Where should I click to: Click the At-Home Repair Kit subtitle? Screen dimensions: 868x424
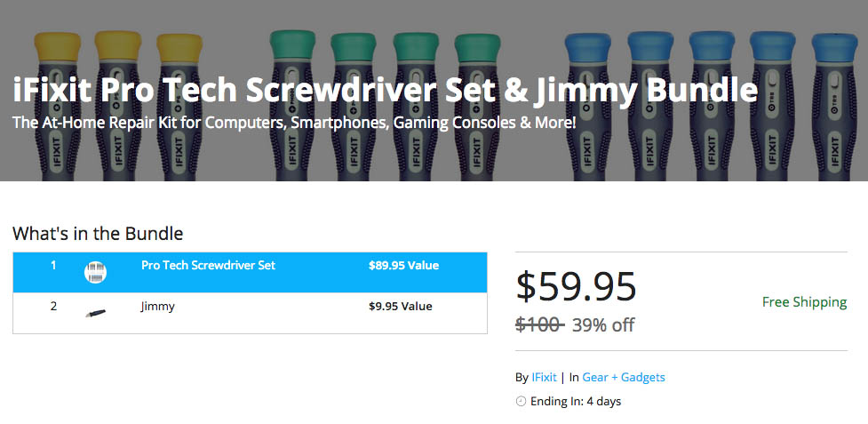294,122
